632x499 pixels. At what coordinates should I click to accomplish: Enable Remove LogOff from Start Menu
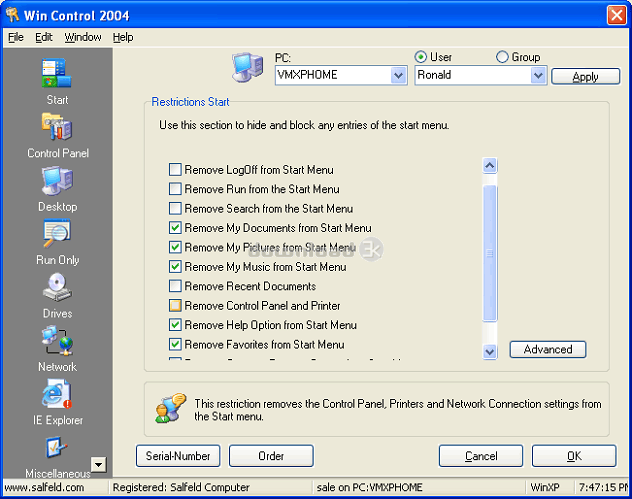tap(176, 170)
